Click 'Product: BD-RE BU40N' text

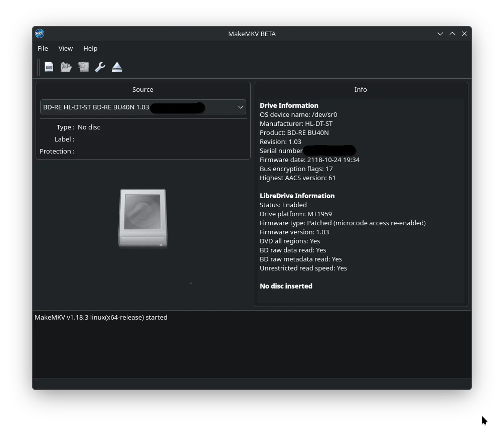pyautogui.click(x=294, y=132)
